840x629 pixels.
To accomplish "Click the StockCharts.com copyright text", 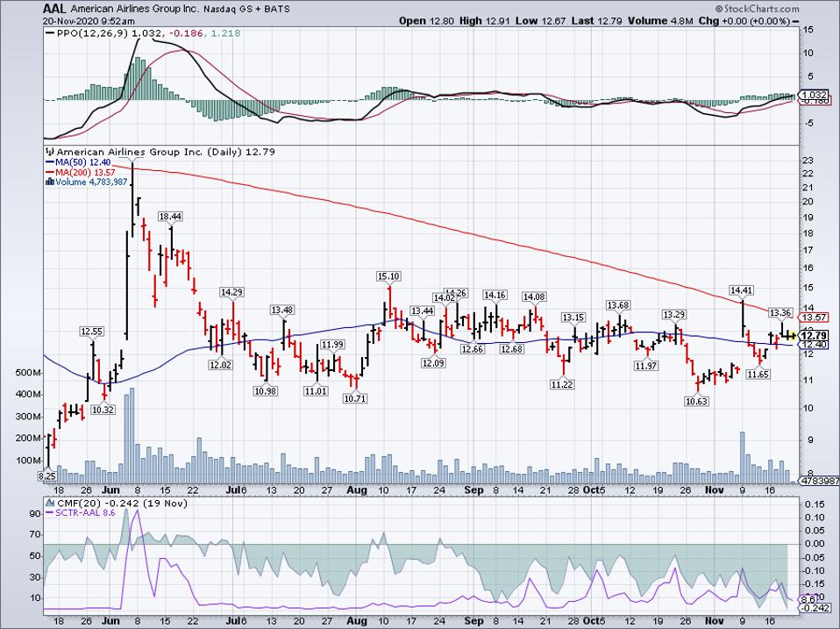I will pyautogui.click(x=757, y=9).
